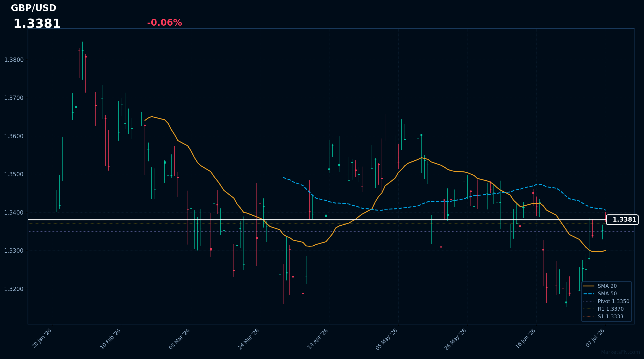Click the 1.3800 y-axis label
The height and width of the screenshot is (359, 644).
[x=14, y=60]
